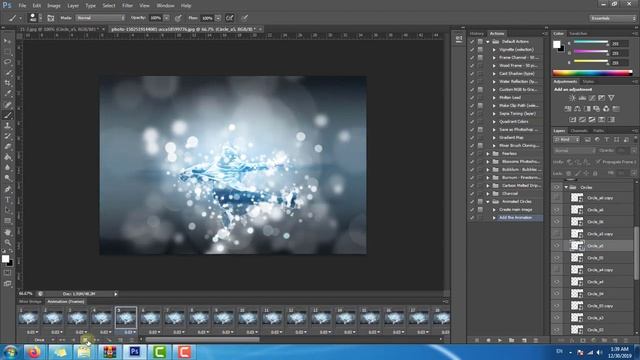Image resolution: width=640 pixels, height=360 pixels.
Task: Filter layers for type layers
Action: [607, 140]
